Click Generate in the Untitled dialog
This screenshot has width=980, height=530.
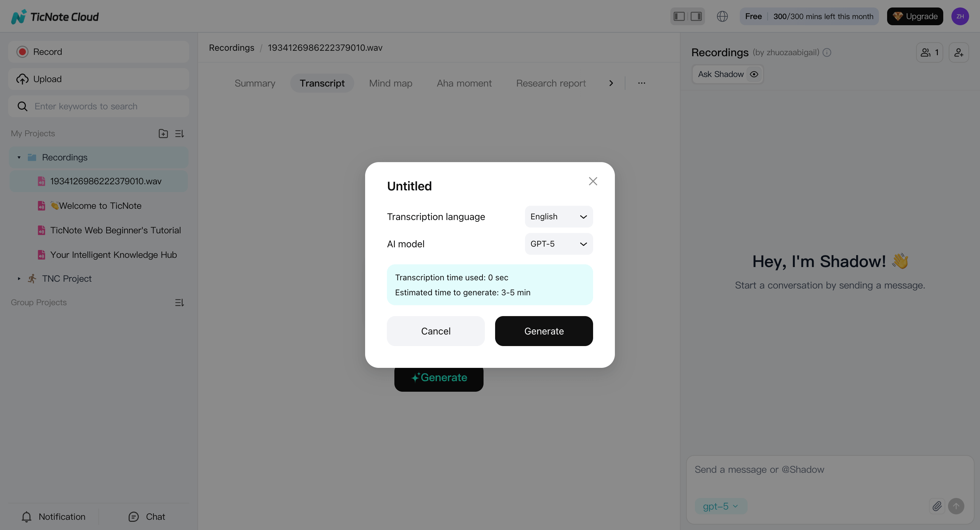pyautogui.click(x=544, y=331)
